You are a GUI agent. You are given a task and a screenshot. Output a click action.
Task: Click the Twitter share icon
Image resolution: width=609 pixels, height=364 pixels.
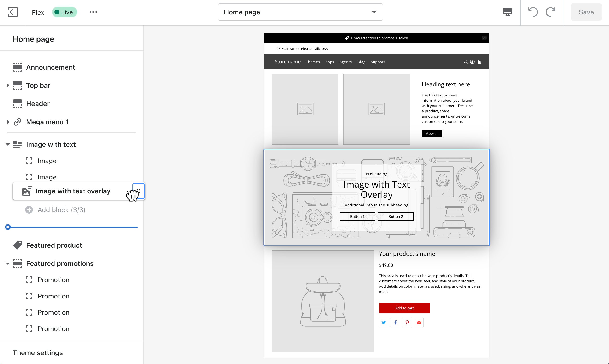click(384, 322)
